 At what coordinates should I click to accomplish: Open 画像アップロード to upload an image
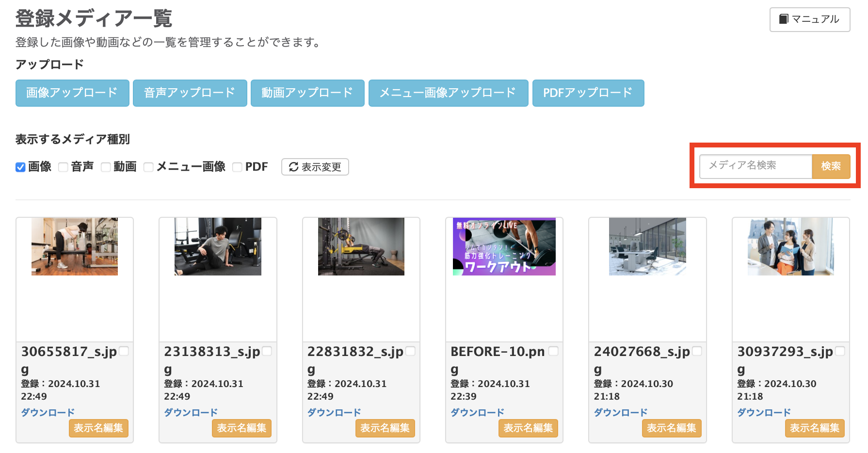72,93
